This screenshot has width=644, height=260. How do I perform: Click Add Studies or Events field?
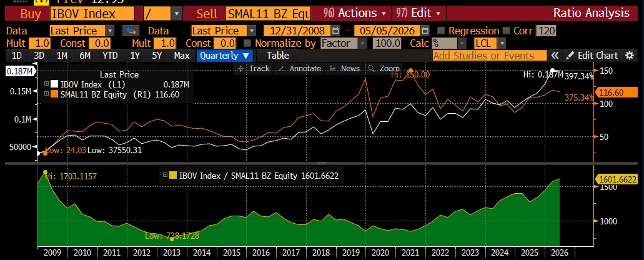[x=490, y=56]
